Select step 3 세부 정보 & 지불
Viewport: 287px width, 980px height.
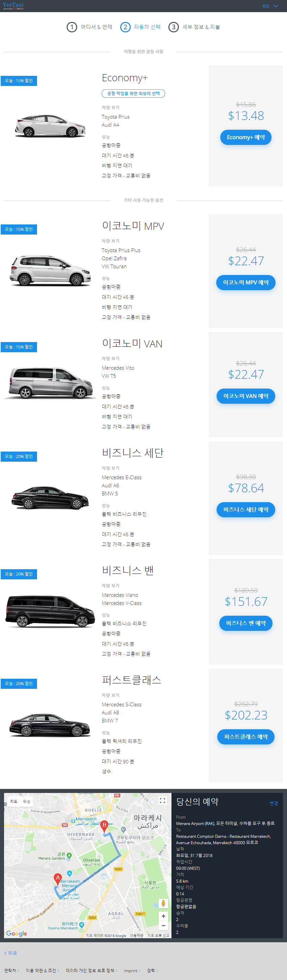click(194, 27)
